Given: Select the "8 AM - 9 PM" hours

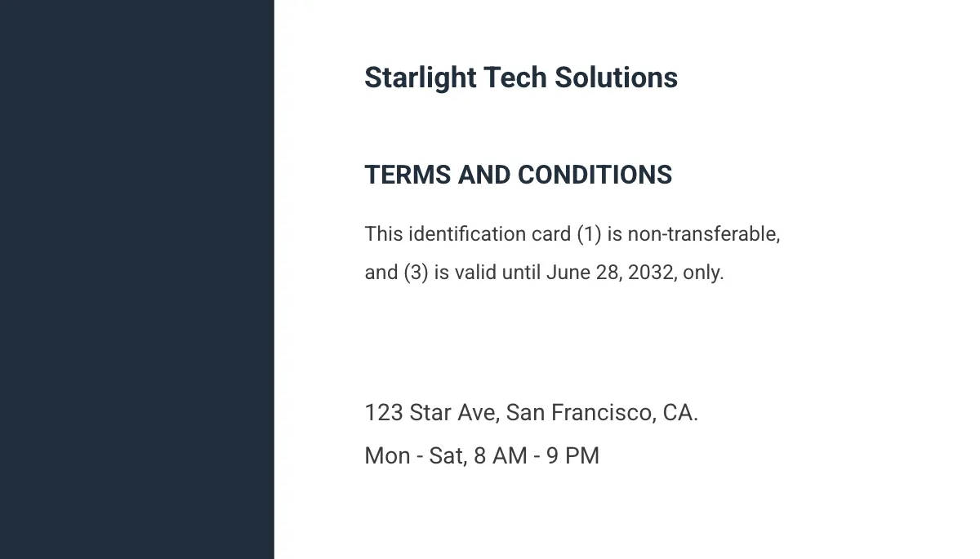Looking at the screenshot, I should tap(536, 455).
